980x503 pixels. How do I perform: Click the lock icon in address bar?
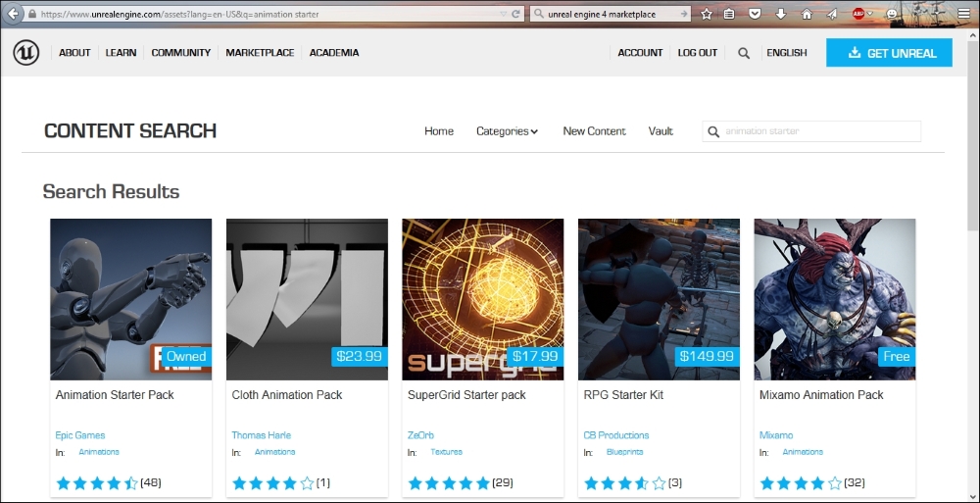click(x=32, y=14)
